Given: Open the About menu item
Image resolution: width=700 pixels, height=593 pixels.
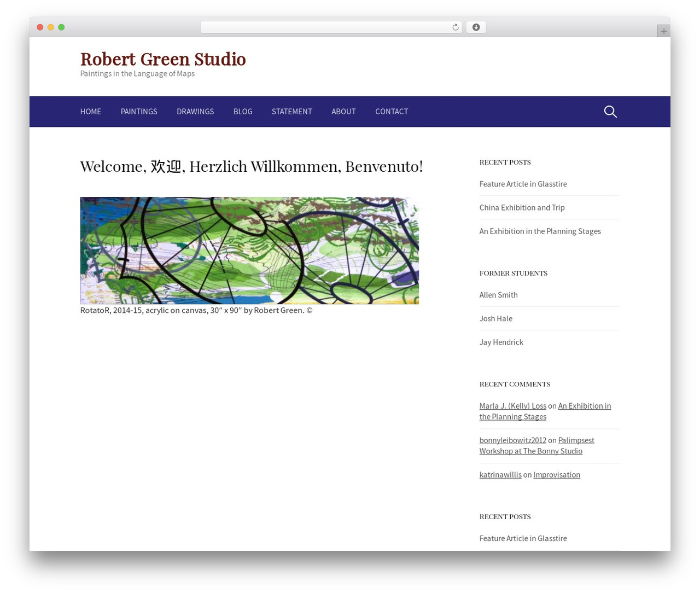Looking at the screenshot, I should click(343, 112).
